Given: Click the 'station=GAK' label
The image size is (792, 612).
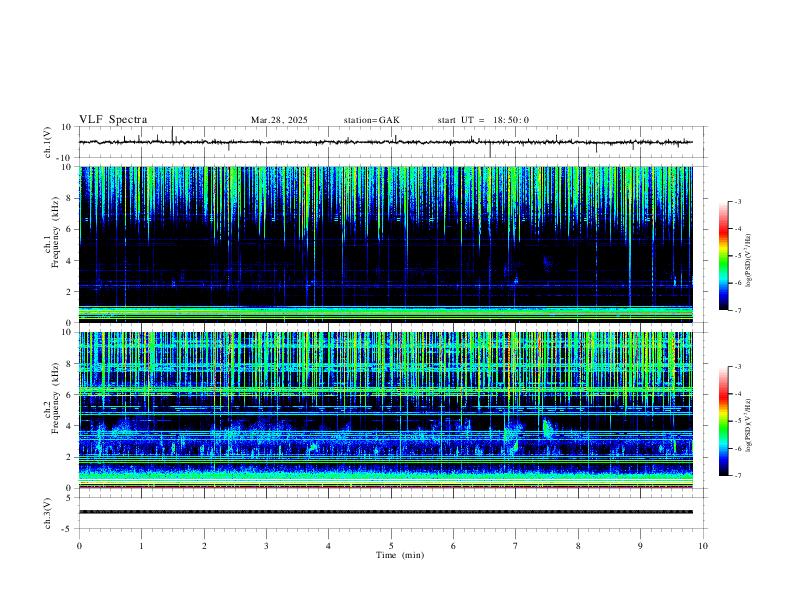Looking at the screenshot, I should coord(371,120).
